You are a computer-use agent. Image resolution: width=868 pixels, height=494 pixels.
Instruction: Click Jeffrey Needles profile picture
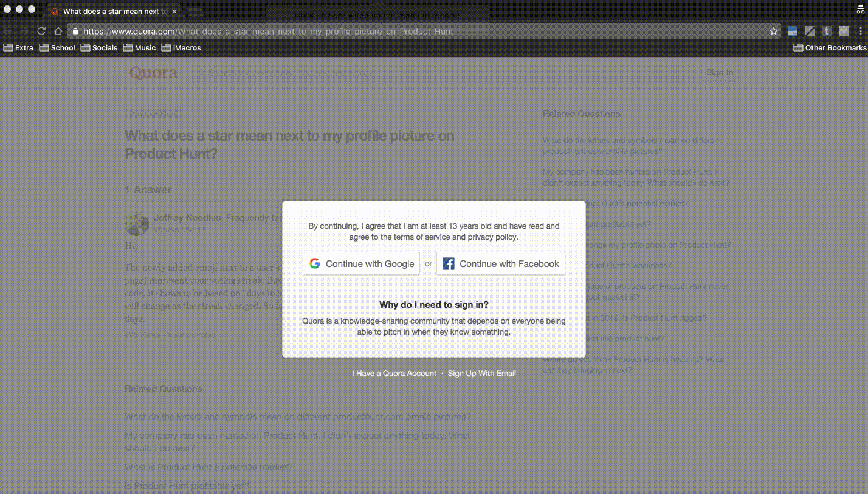coord(137,224)
